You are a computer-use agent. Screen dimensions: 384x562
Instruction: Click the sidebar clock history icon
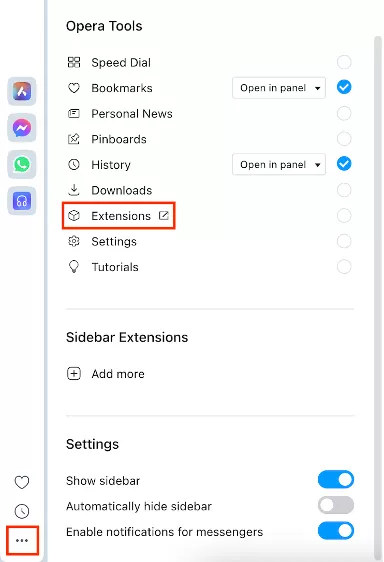tap(22, 511)
